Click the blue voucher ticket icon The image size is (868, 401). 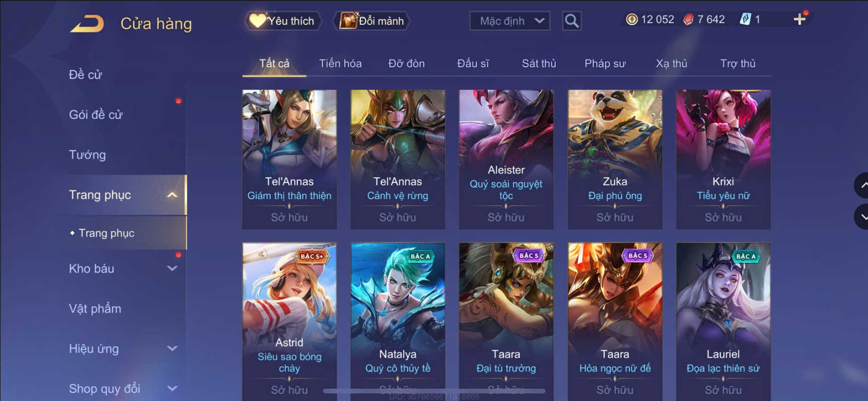click(x=745, y=19)
